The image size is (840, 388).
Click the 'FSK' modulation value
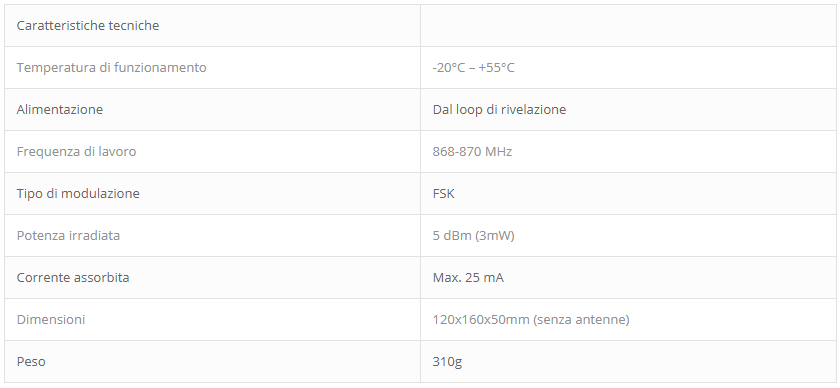[444, 193]
